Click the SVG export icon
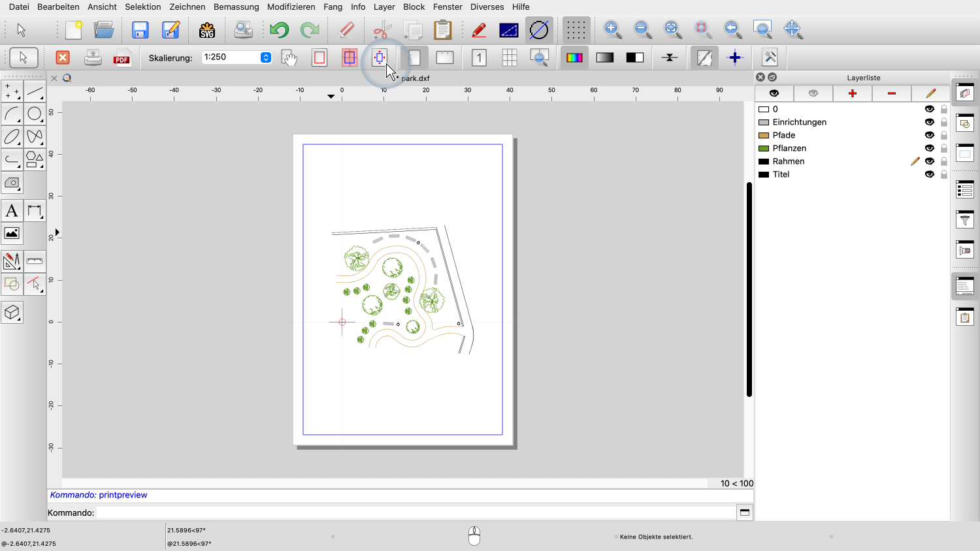The image size is (980, 551). (207, 30)
